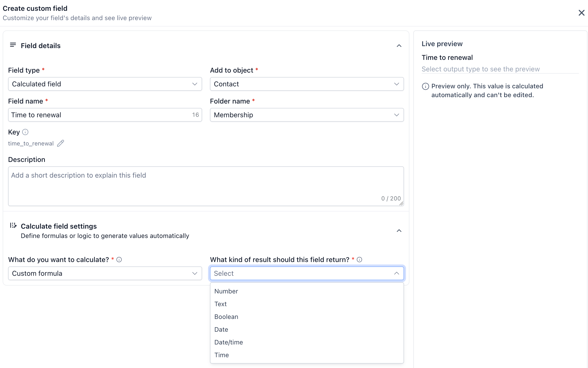The height and width of the screenshot is (368, 588).
Task: Click the Description resize handle
Action: [x=401, y=203]
